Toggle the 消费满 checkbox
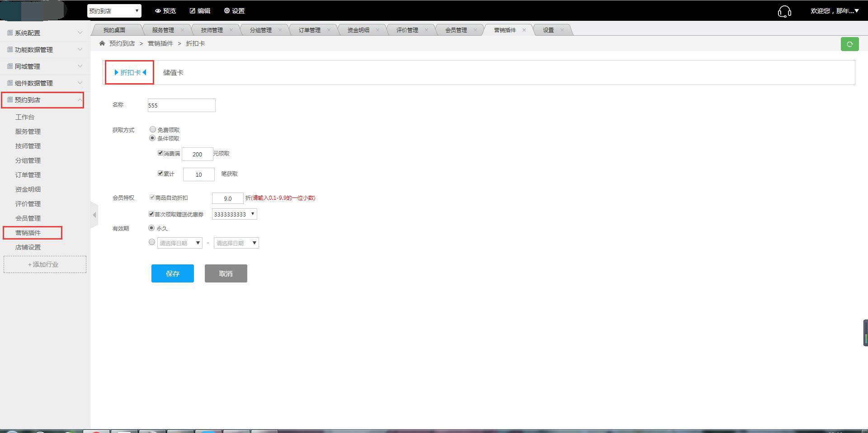 tap(160, 153)
